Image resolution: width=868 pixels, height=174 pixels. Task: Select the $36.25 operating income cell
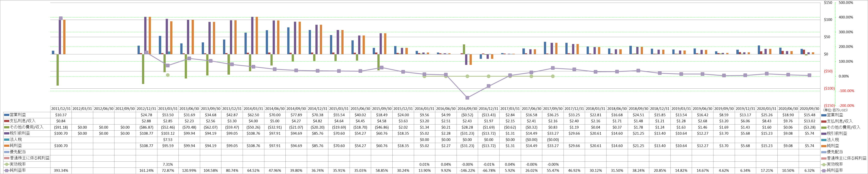(553, 115)
